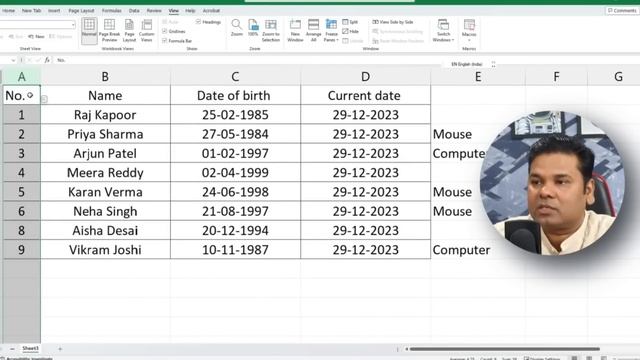Toggle the Gridlines checkbox
Screen dimensions: 640x360
[x=174, y=31]
